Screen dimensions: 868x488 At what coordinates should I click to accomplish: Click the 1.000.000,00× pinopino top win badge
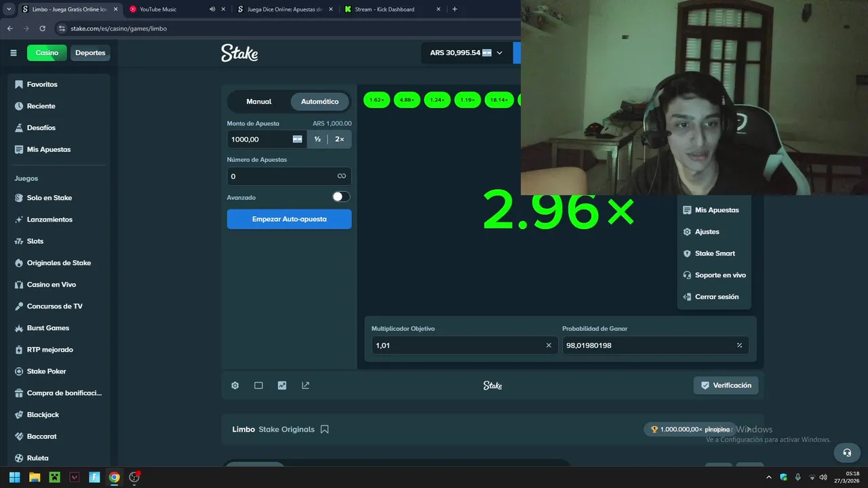click(x=690, y=429)
